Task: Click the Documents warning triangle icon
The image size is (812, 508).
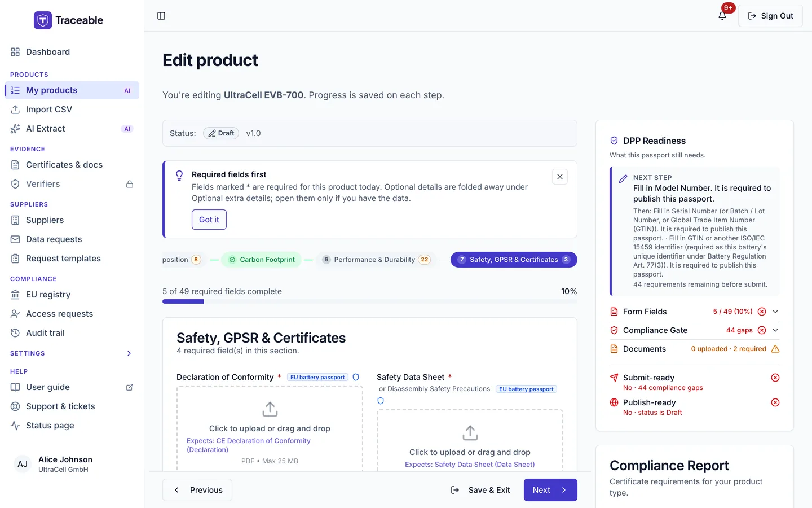Action: [775, 349]
